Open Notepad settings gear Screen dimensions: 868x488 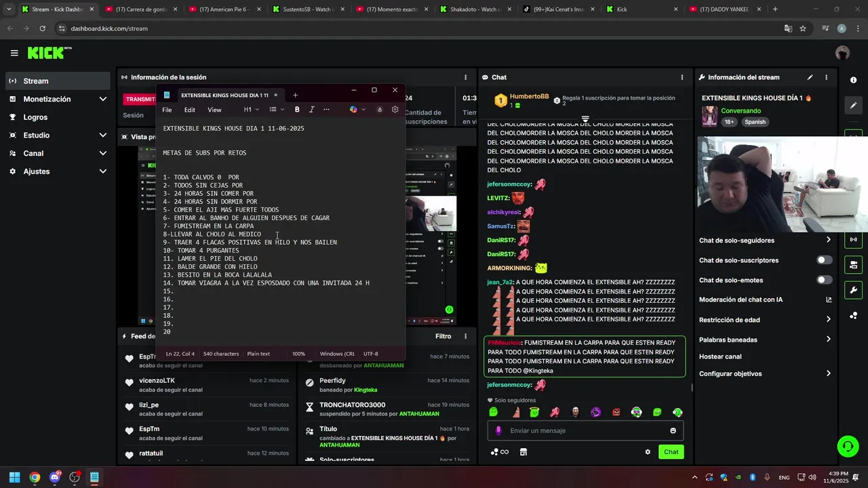pos(395,109)
